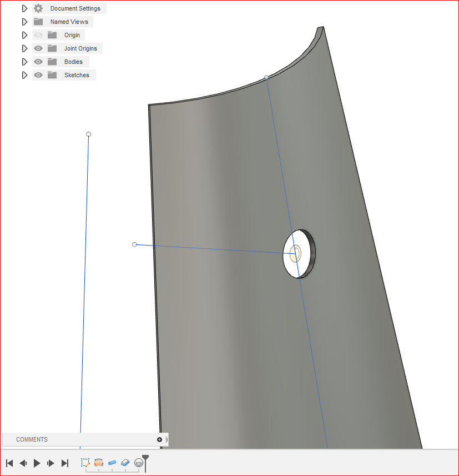
Task: Expand the Named Views folder
Action: tap(24, 21)
